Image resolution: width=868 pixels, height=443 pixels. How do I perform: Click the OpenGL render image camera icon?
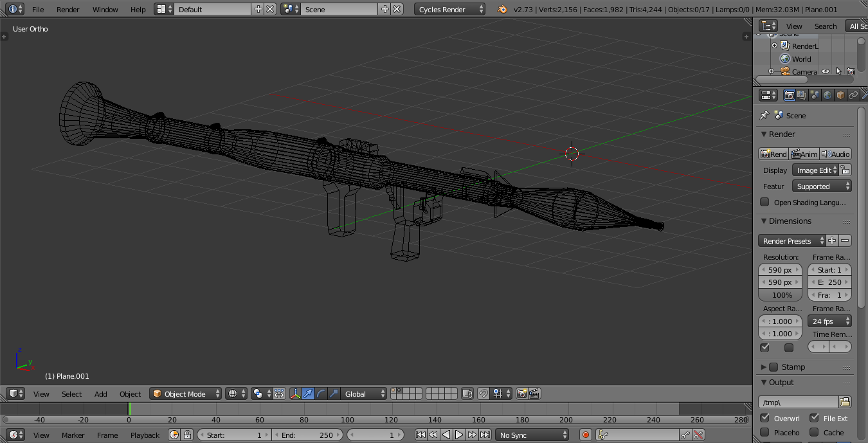(522, 393)
